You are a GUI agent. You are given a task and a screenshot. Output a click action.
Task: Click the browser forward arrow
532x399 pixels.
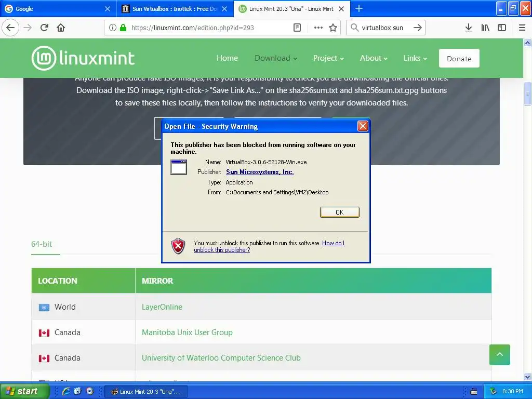pyautogui.click(x=28, y=28)
